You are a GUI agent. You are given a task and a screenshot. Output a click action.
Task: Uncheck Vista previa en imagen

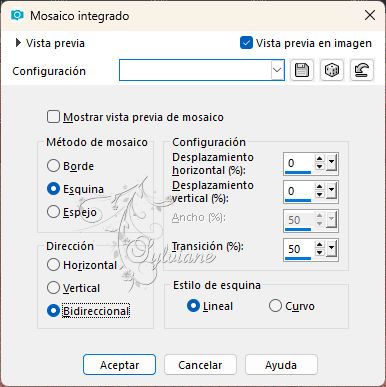pos(246,43)
